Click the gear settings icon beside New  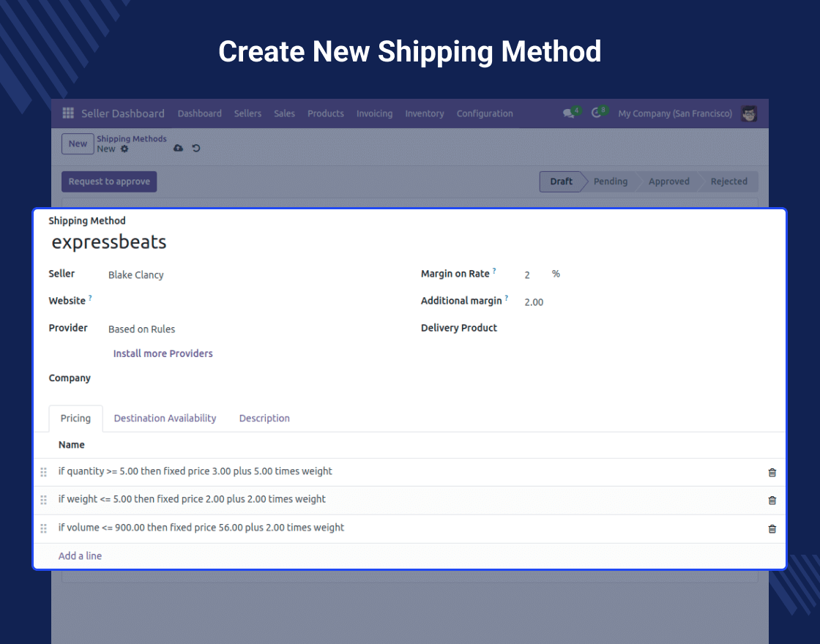124,149
